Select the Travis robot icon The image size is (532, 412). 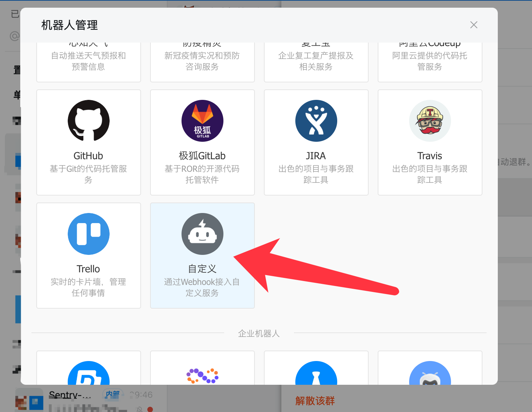click(430, 121)
